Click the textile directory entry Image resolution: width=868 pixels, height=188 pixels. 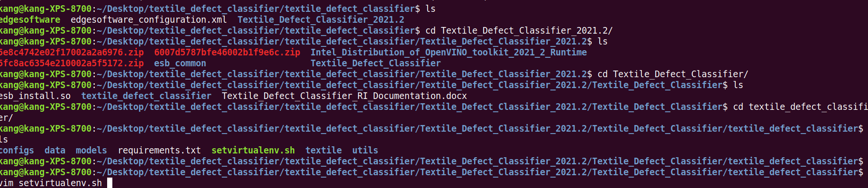coord(323,151)
